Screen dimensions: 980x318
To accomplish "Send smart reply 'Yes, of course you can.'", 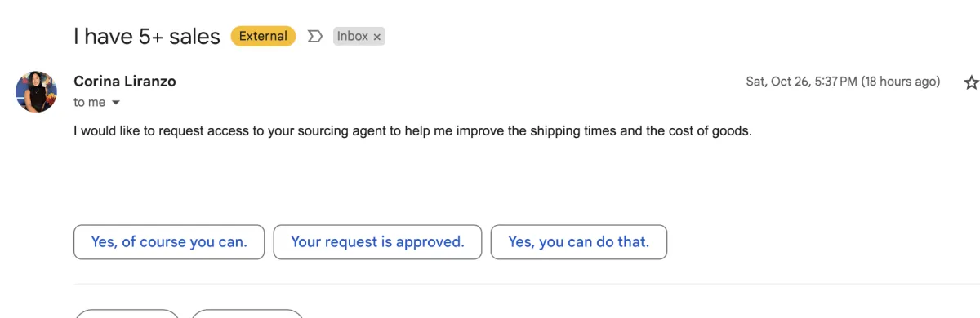I will click(169, 242).
